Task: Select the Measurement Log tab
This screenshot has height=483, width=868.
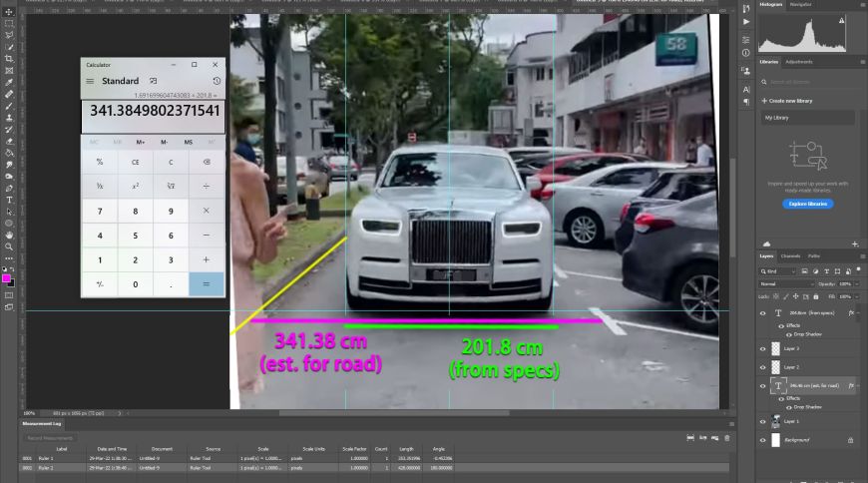Action: 42,424
